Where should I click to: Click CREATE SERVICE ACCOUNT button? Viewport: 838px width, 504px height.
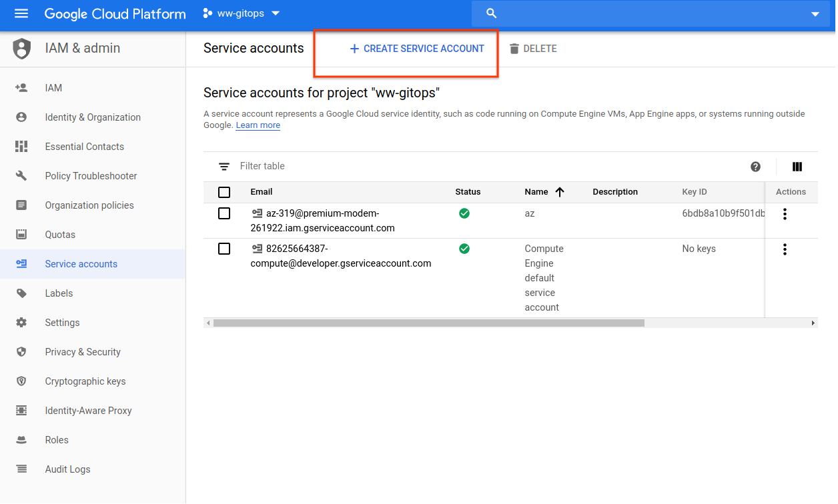(x=416, y=48)
